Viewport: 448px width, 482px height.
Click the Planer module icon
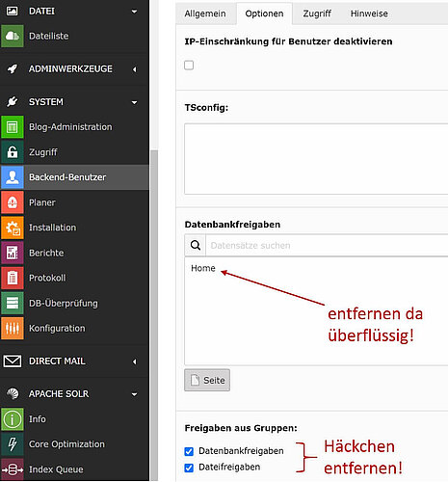coord(13,202)
